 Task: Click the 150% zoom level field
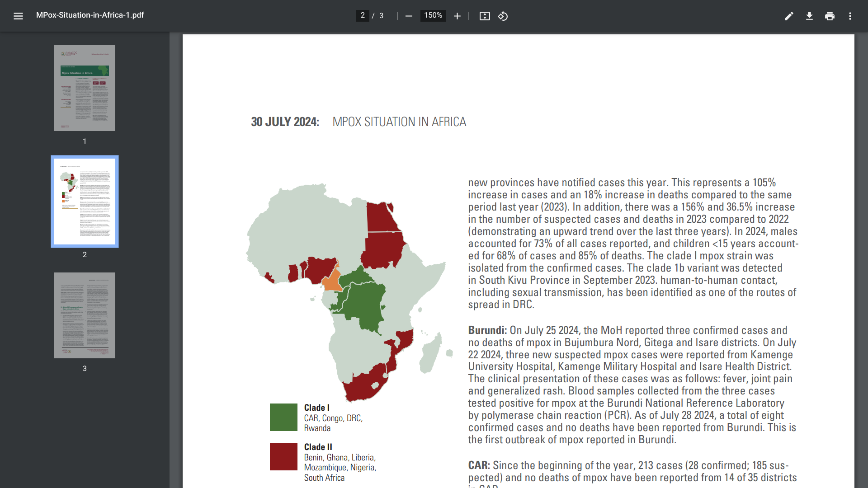(x=433, y=15)
